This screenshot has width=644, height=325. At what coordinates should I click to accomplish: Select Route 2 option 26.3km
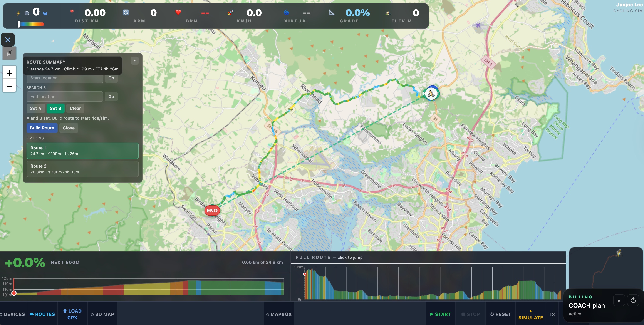pos(82,169)
